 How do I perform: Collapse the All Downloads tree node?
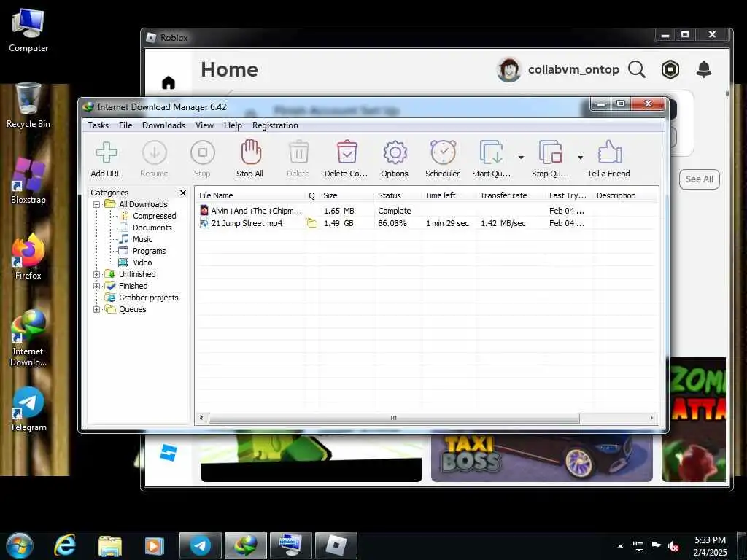(x=97, y=204)
